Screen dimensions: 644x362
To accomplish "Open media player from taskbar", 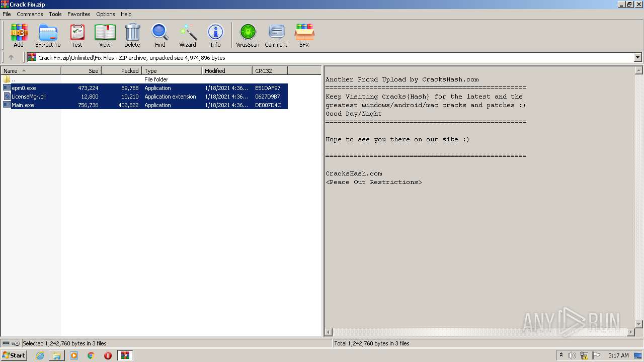I will pos(74,355).
